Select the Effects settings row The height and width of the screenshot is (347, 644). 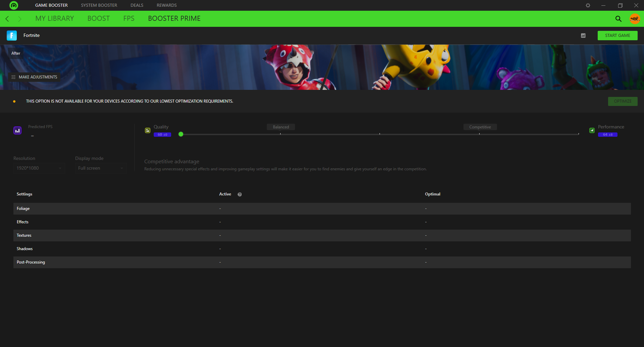(322, 222)
